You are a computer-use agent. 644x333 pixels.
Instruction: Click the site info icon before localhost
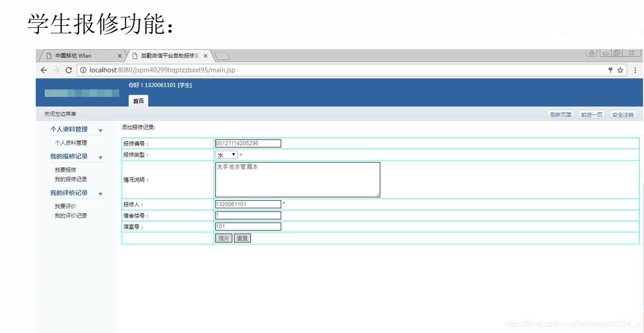83,70
